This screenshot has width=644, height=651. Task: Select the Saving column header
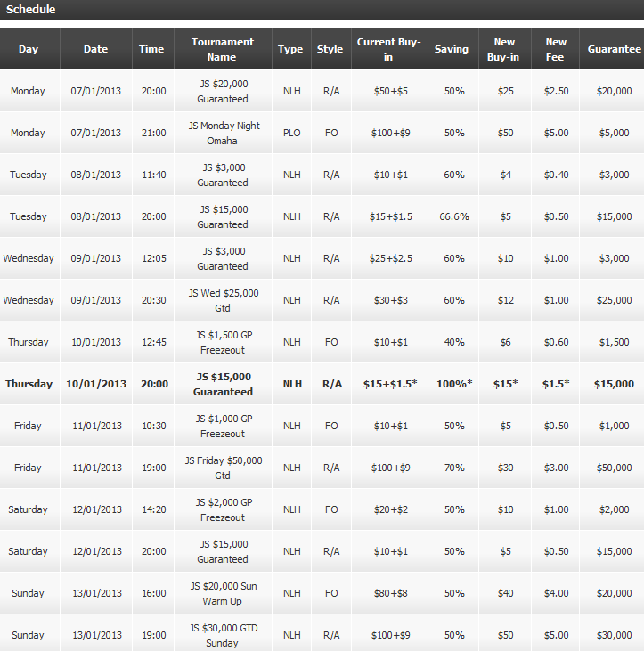[452, 49]
